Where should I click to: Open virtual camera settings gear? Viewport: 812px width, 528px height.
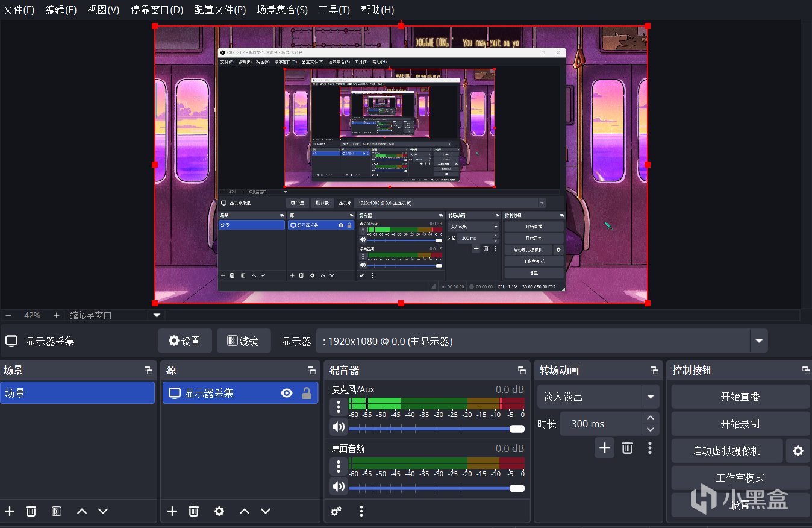(x=798, y=451)
